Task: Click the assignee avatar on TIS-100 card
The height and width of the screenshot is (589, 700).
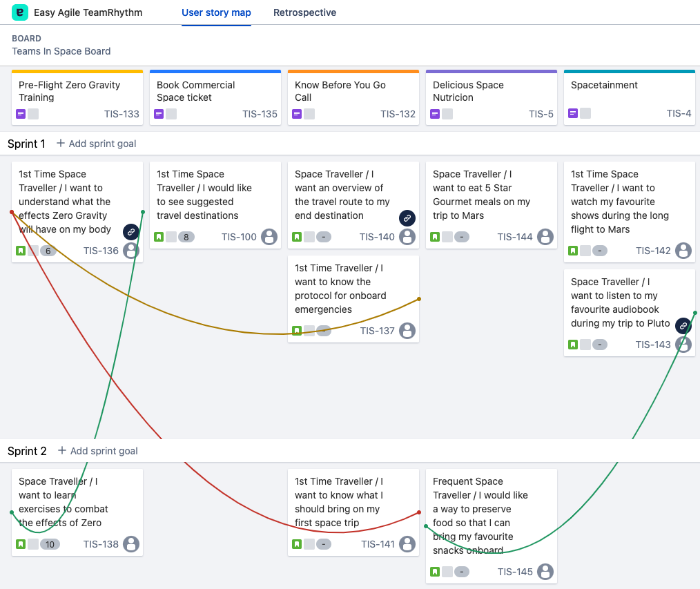Action: pyautogui.click(x=269, y=237)
